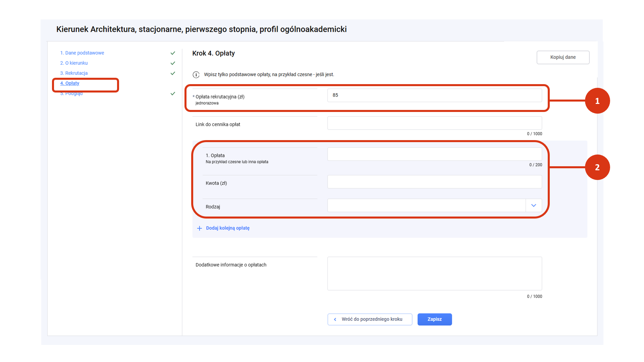Screen dimensions: 644x362
Task: Expand the Rodzaj dropdown arrow
Action: tap(534, 205)
